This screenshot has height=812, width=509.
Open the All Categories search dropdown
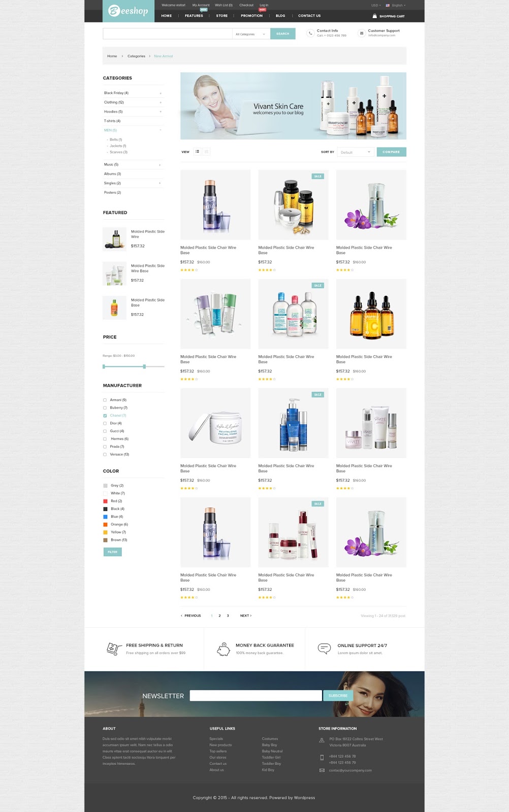pyautogui.click(x=251, y=34)
